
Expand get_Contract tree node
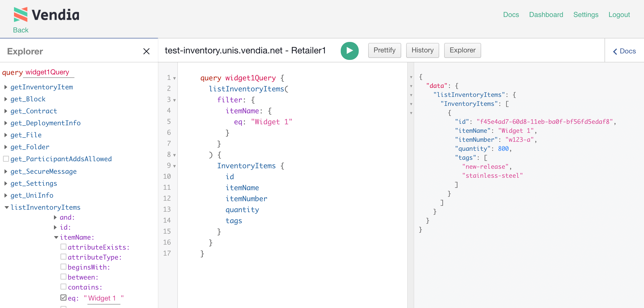point(6,111)
